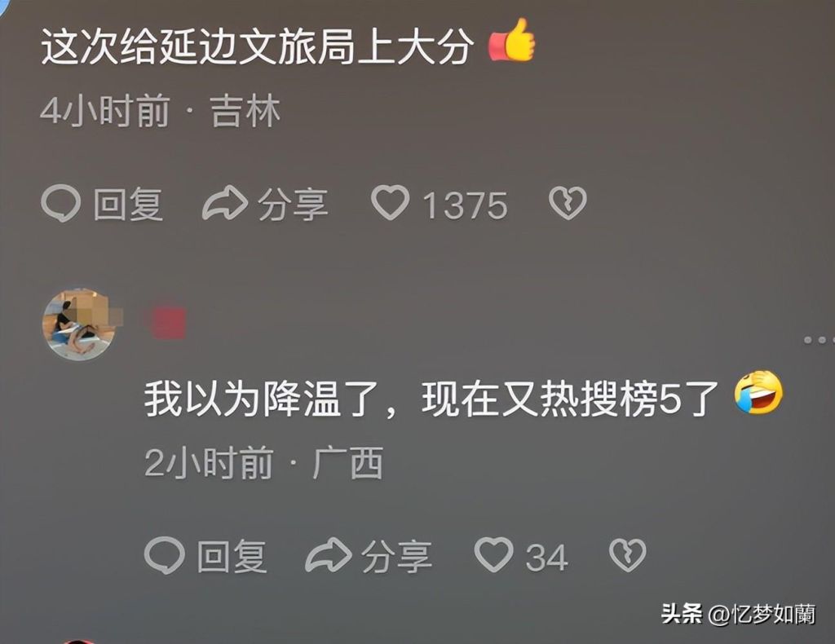Viewport: 835px width, 644px height.
Task: Click the 头条 @忆梦如蘭 watermark
Action: [x=738, y=614]
